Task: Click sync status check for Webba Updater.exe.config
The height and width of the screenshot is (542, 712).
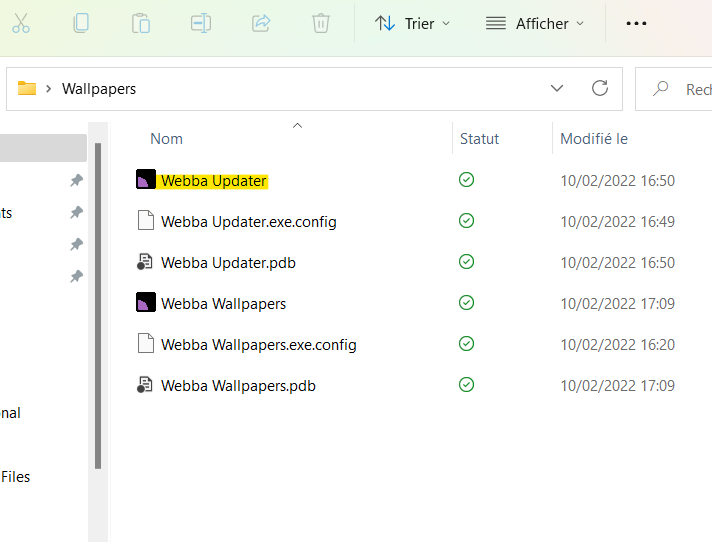Action: [466, 221]
